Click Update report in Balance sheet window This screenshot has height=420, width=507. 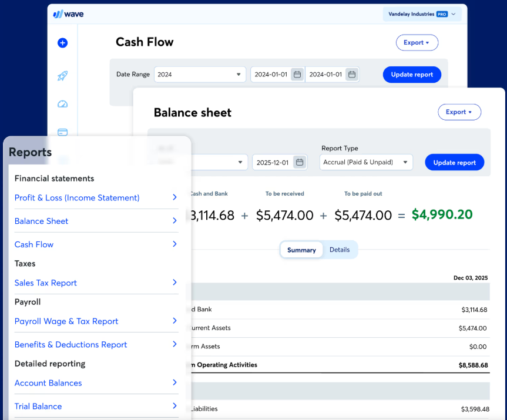454,162
